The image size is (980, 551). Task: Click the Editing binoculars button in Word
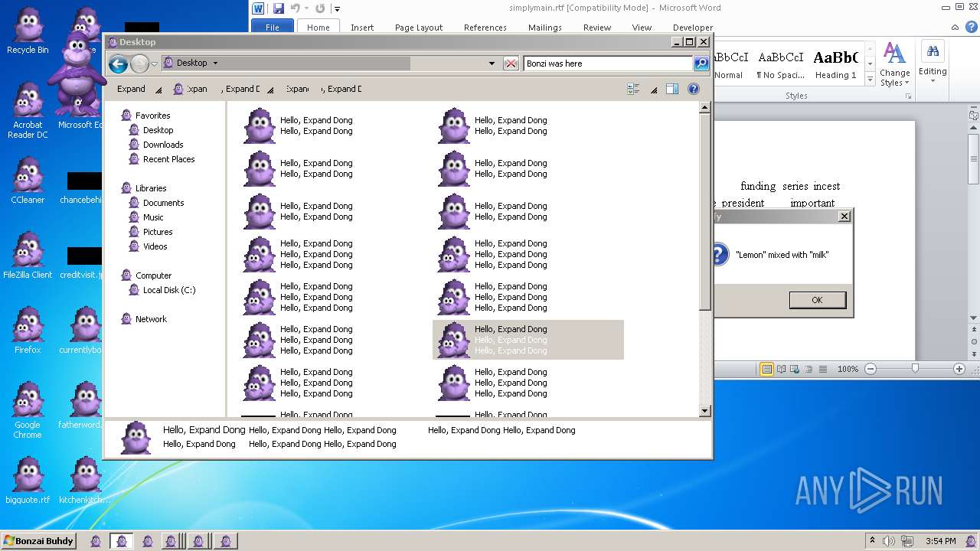coord(933,61)
